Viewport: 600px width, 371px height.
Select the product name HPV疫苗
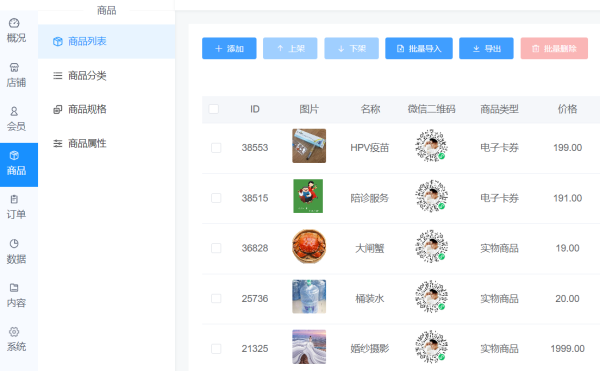[x=370, y=148]
